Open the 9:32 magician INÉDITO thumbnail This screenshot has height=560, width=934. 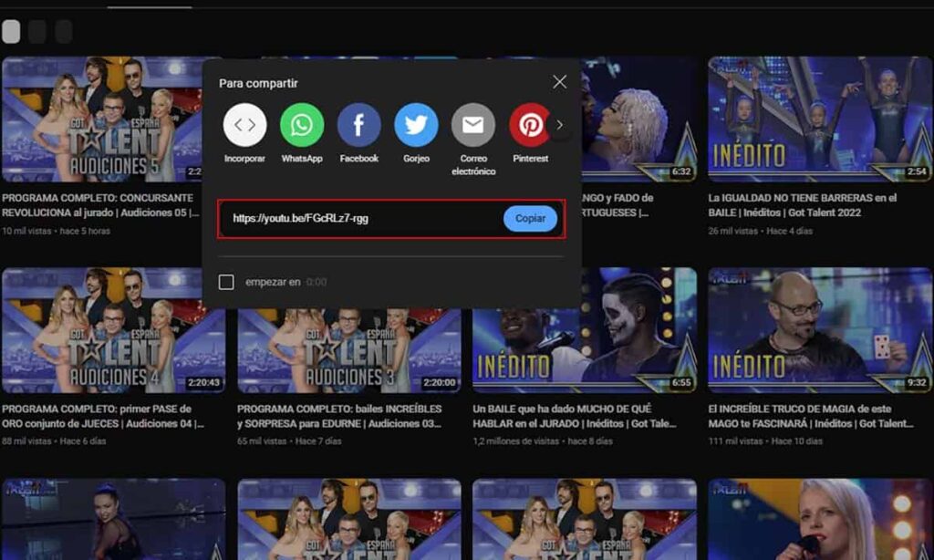[x=820, y=329]
